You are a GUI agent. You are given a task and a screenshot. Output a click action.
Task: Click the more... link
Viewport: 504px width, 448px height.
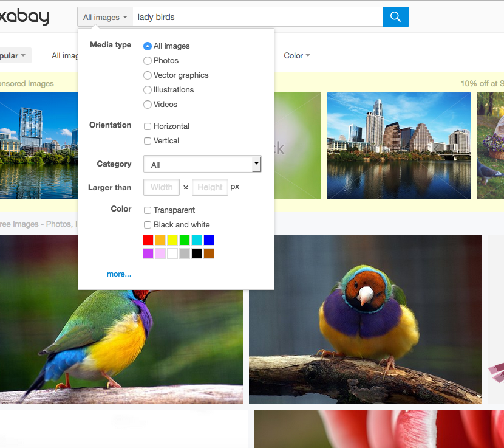click(119, 274)
